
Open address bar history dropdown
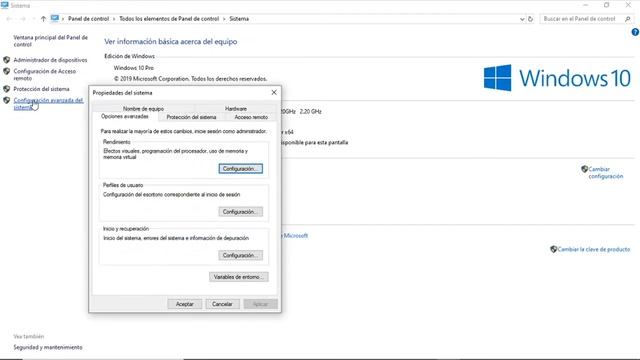[x=522, y=19]
